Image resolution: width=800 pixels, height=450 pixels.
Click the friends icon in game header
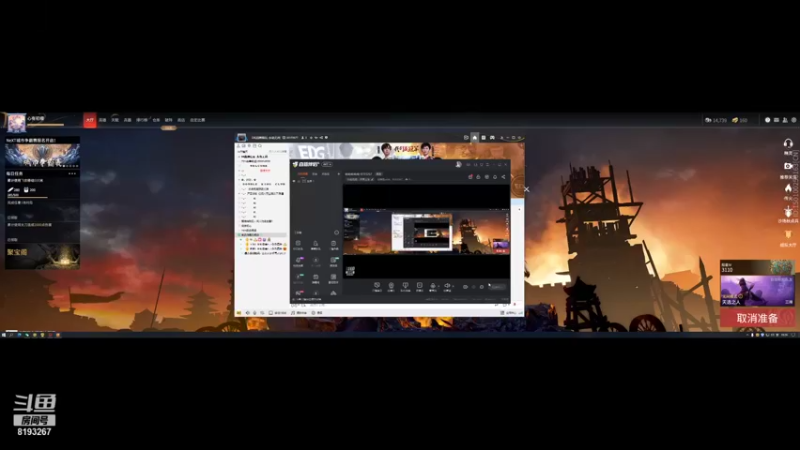coord(785,120)
